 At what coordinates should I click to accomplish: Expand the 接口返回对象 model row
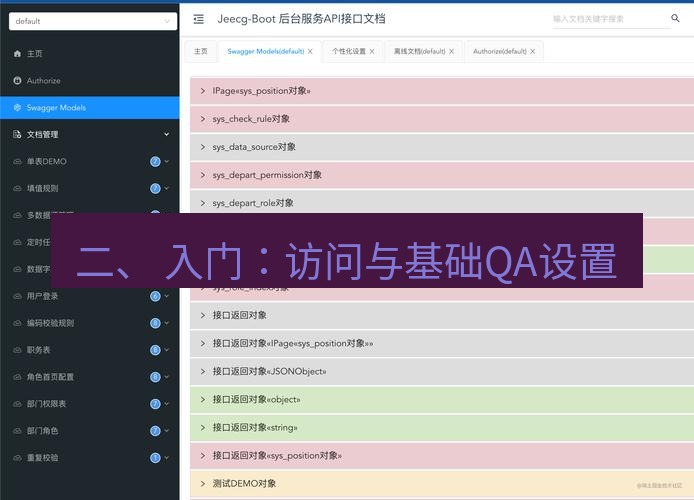point(442,315)
